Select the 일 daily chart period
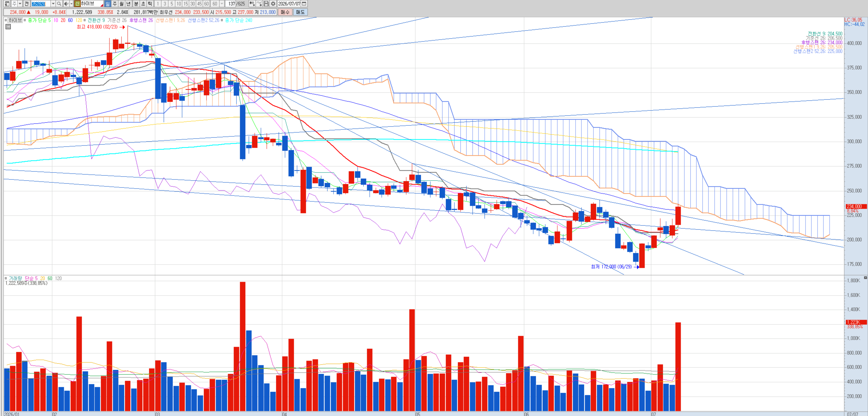This screenshot has width=868, height=416. click(108, 4)
